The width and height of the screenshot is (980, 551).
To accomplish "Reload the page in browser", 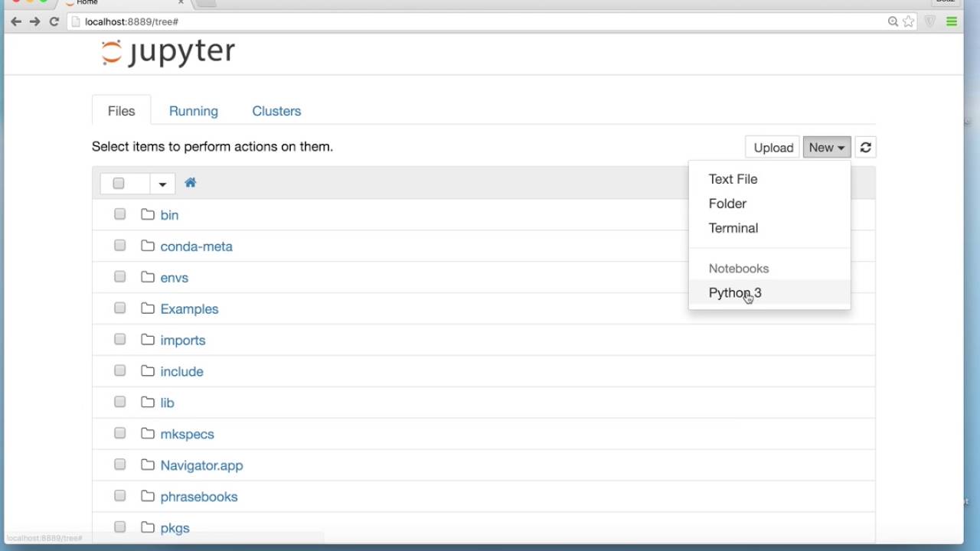I will coord(54,21).
